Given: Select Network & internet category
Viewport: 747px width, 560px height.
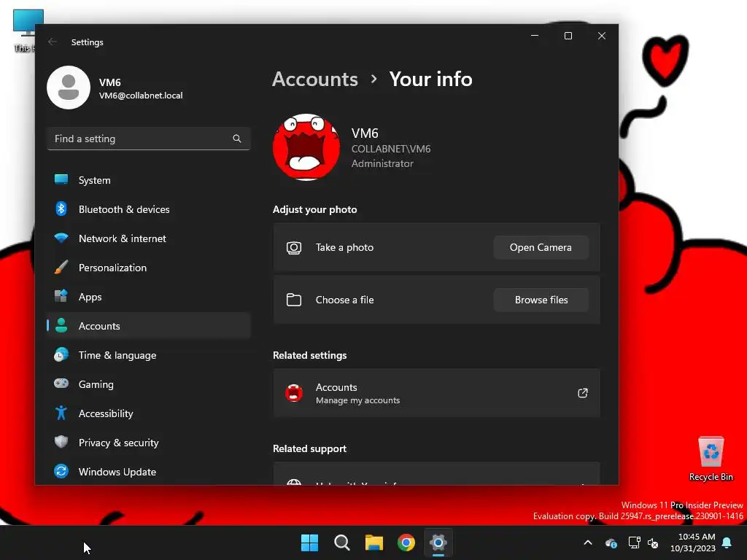Looking at the screenshot, I should click(x=149, y=238).
